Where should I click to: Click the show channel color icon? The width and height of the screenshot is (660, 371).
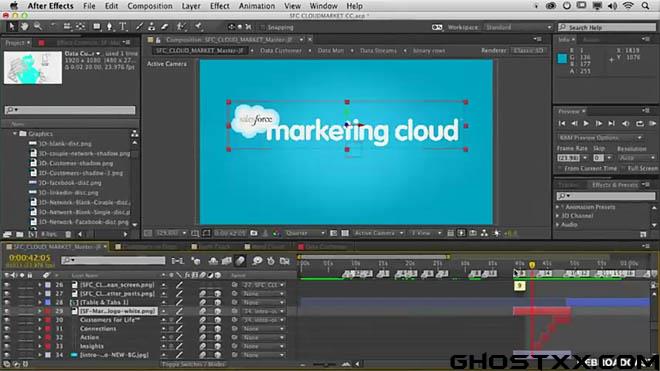(x=276, y=233)
